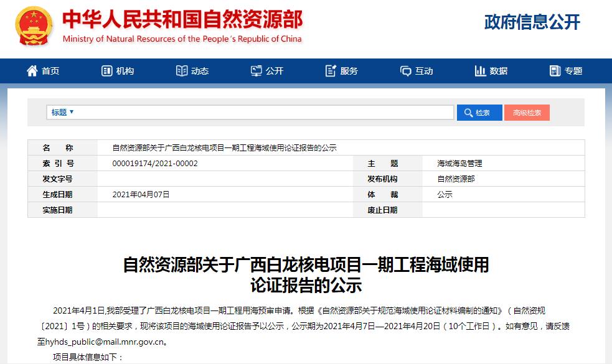Click the 数据 bar chart icon

click(x=480, y=71)
